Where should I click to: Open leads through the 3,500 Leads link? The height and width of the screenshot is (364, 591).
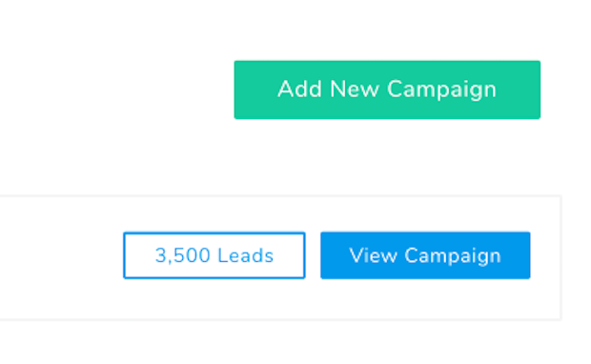pyautogui.click(x=214, y=255)
